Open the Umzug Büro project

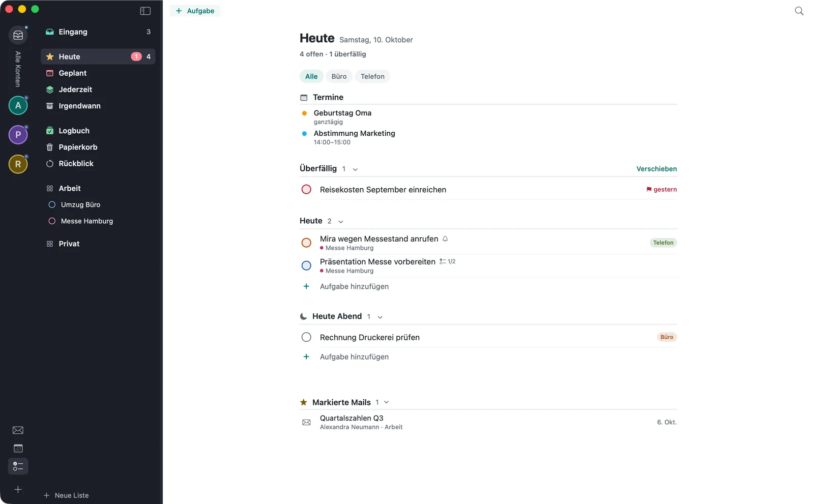click(98, 204)
